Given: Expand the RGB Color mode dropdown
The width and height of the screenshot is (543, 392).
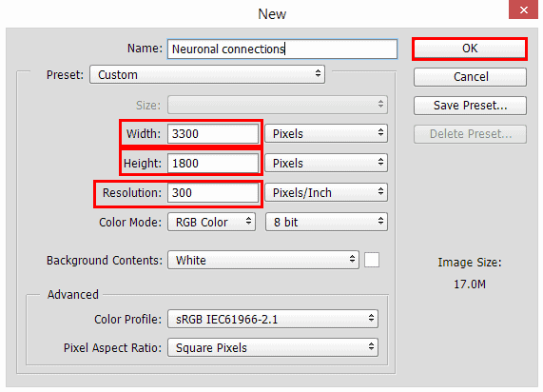Looking at the screenshot, I should (212, 223).
